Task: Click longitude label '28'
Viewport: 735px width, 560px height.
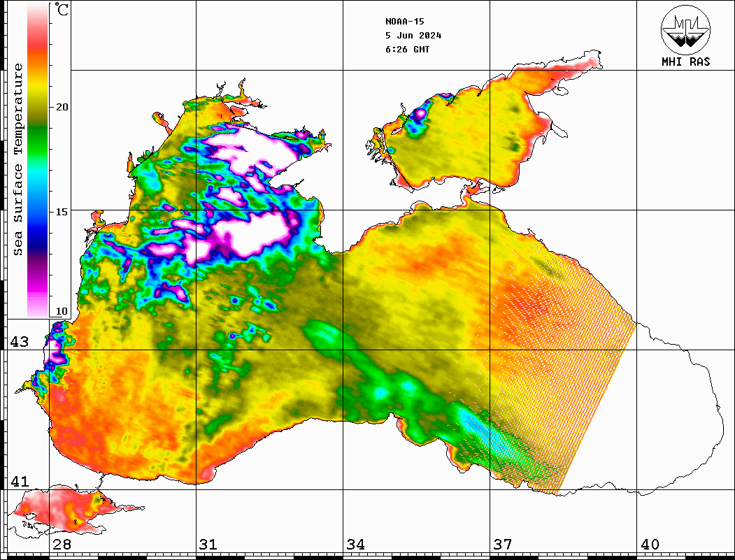Action: pyautogui.click(x=62, y=545)
